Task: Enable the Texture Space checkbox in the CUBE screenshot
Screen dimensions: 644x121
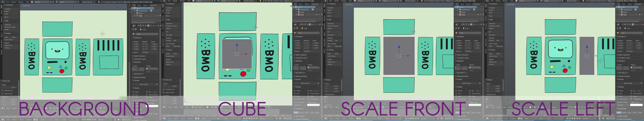Action: point(308,94)
